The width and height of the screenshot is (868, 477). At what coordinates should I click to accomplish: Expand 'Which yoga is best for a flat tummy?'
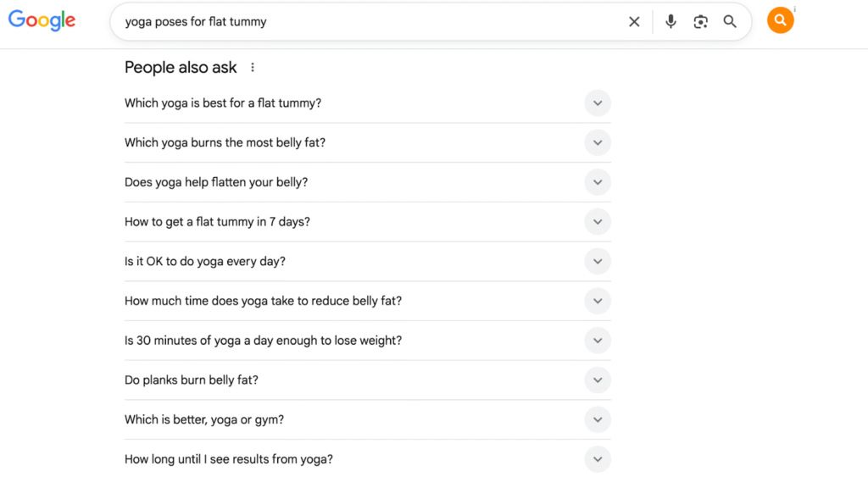[x=368, y=103]
